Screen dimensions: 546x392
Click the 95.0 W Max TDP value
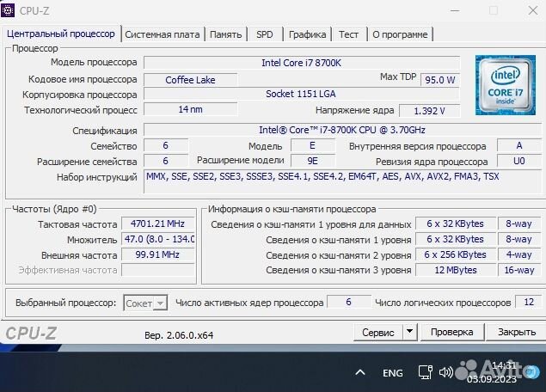coord(440,80)
